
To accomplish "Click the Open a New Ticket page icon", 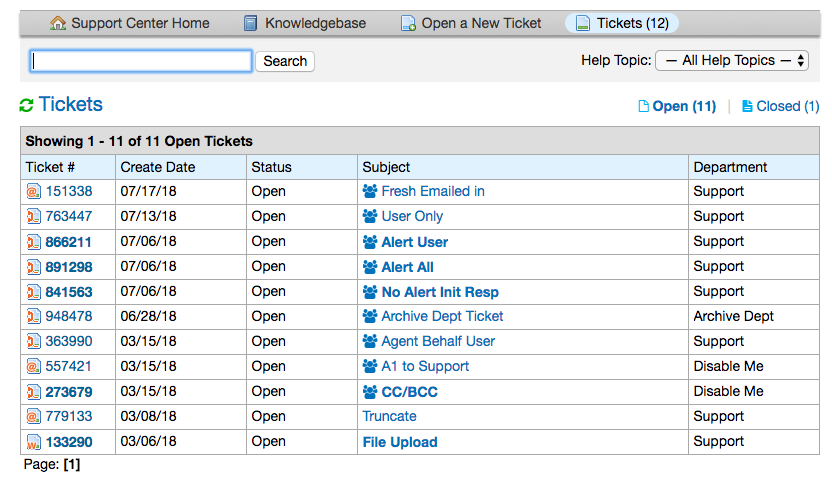I will pyautogui.click(x=408, y=23).
